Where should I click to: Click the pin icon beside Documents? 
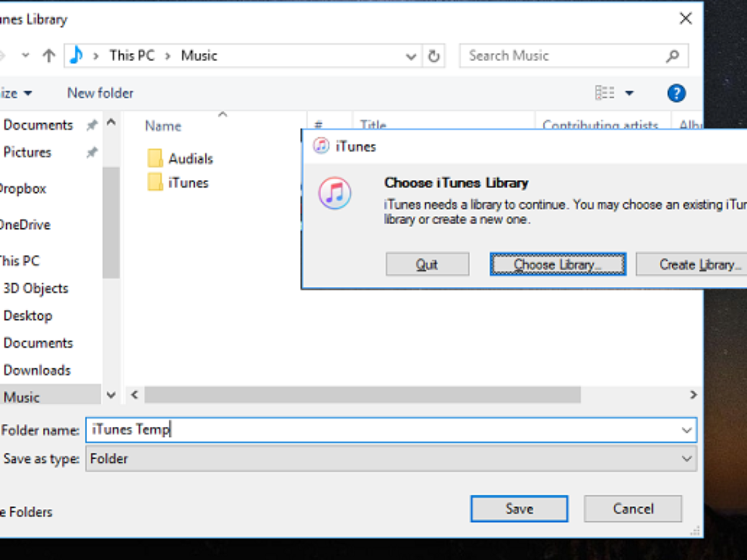coord(92,125)
